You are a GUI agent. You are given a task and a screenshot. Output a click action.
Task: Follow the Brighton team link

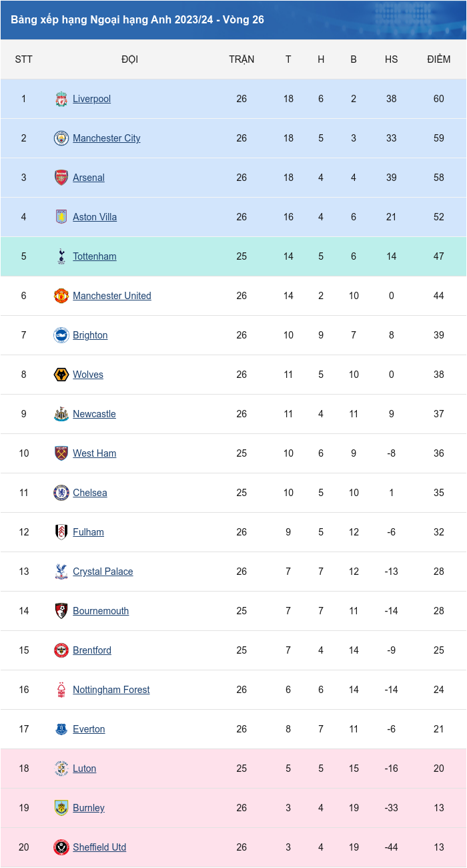(90, 335)
